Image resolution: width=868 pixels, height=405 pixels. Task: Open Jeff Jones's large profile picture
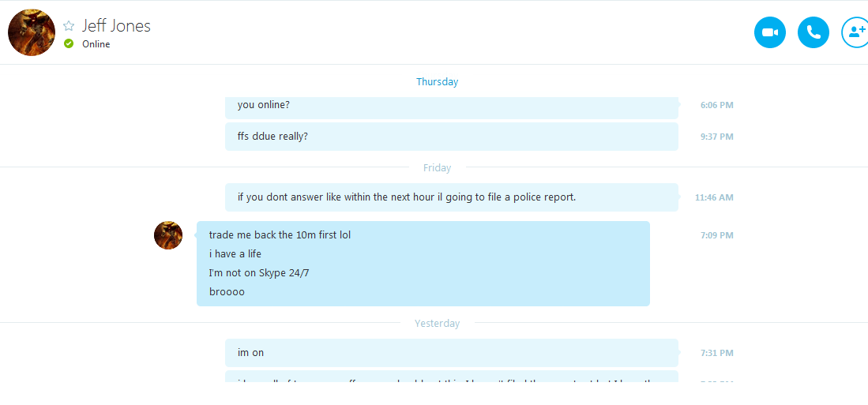tap(32, 32)
